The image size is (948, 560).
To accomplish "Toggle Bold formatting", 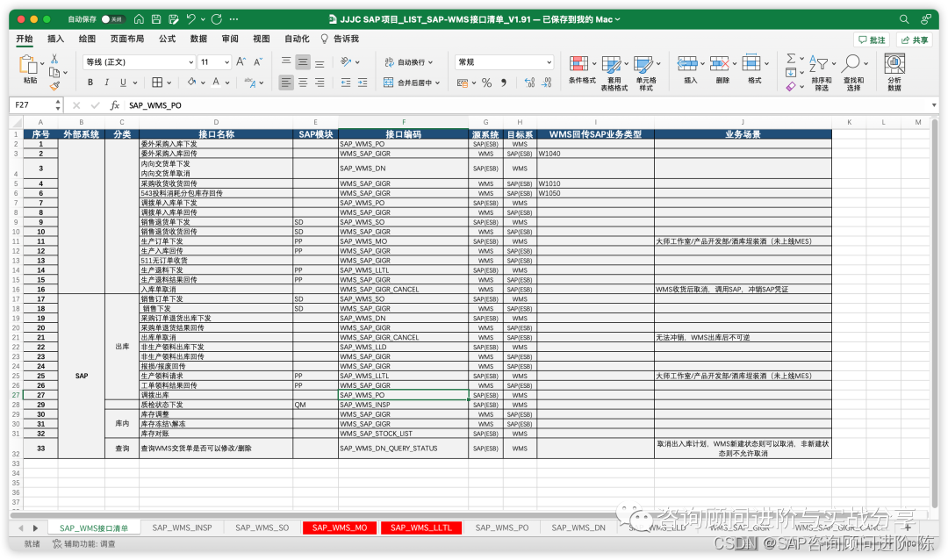I will click(x=90, y=83).
